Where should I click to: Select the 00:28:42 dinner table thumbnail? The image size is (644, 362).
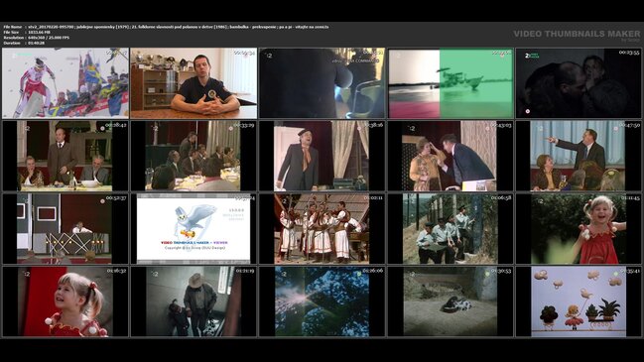point(65,156)
